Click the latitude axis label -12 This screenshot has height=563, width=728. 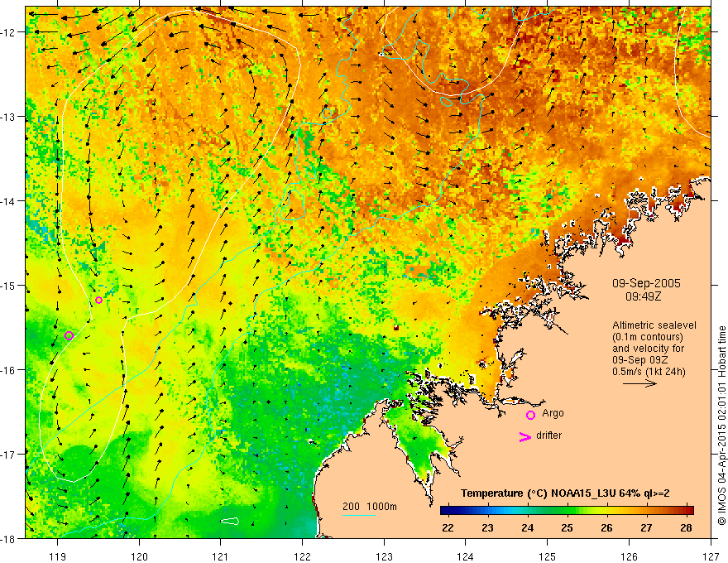pos(9,32)
